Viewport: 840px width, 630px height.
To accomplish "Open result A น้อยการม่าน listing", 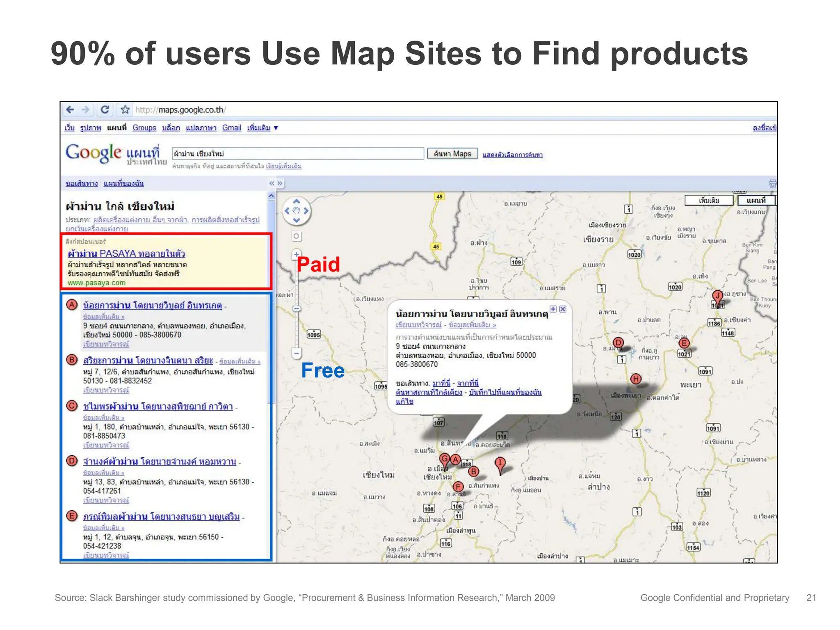I will point(153,306).
